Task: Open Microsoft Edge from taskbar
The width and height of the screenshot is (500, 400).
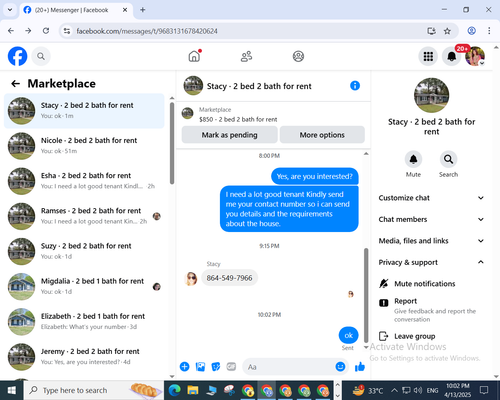Action: click(174, 390)
